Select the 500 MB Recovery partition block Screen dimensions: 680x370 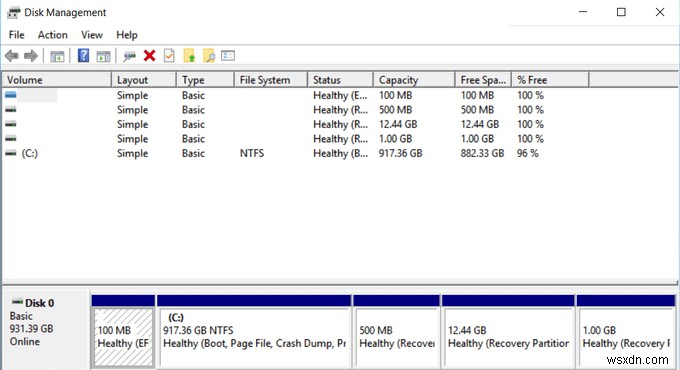[x=396, y=332]
